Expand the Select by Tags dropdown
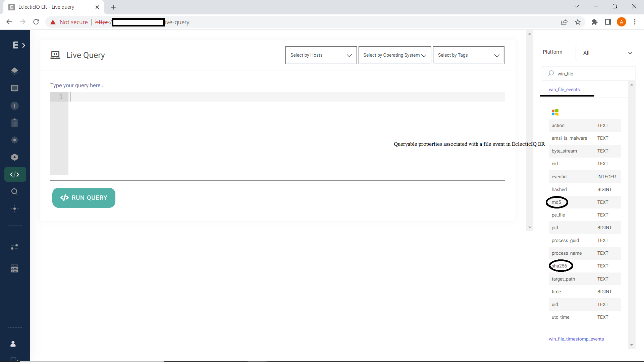644x362 pixels. (468, 55)
